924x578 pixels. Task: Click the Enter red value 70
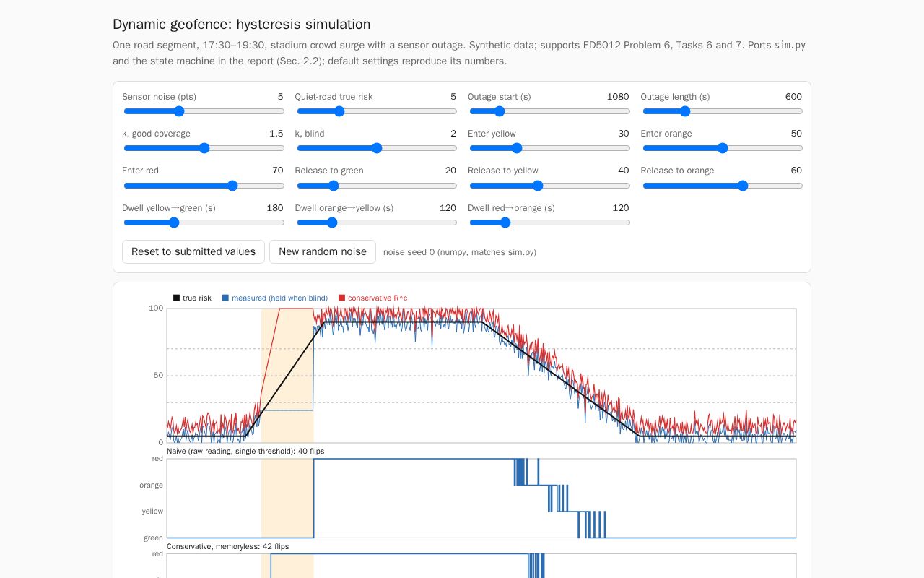(x=278, y=171)
